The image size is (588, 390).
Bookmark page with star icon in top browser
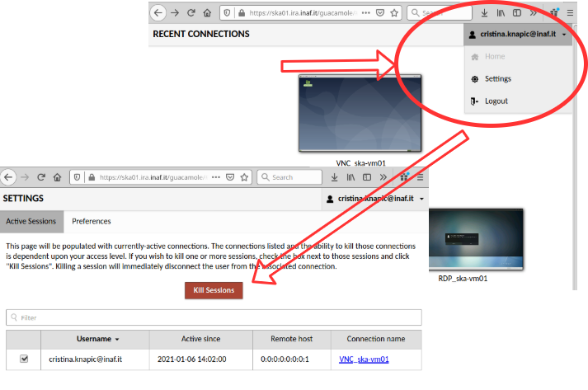(x=394, y=13)
